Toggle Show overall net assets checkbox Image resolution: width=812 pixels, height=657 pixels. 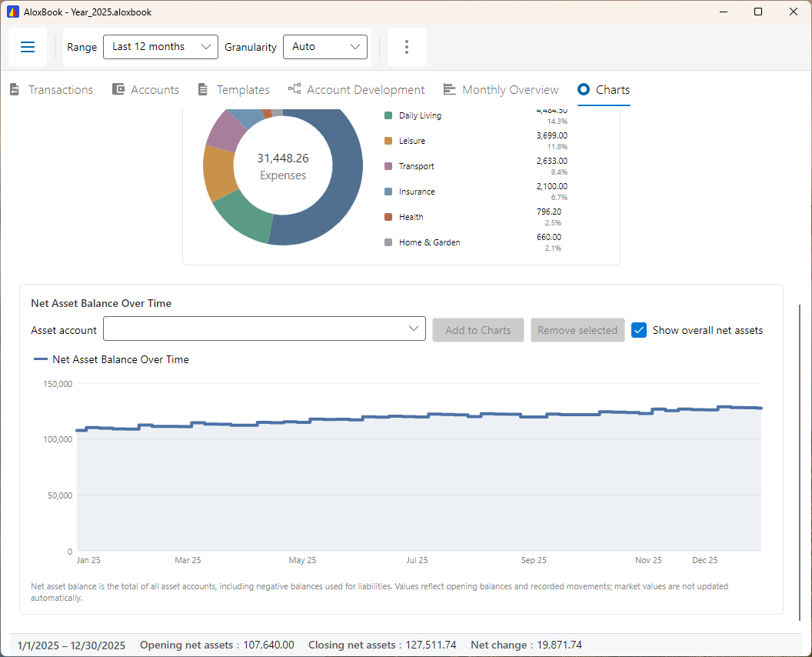[639, 330]
